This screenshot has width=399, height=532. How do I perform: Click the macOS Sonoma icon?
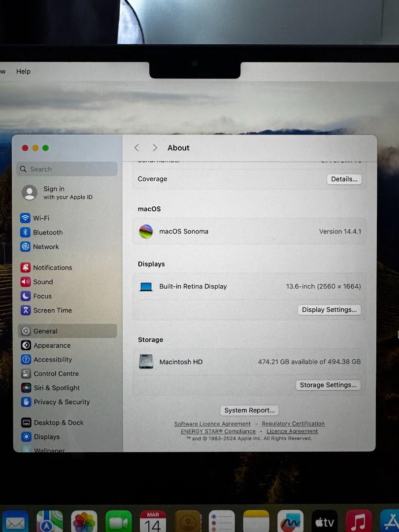[x=146, y=232]
